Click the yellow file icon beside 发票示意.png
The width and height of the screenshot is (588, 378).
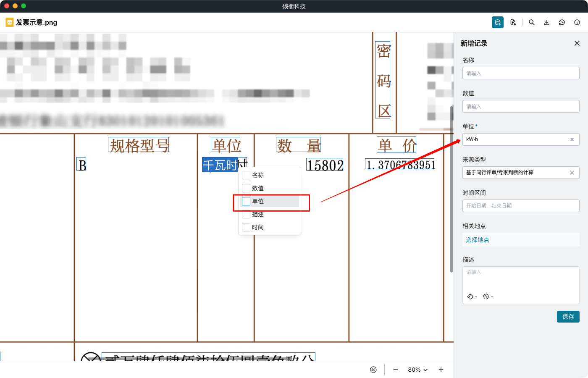point(9,22)
